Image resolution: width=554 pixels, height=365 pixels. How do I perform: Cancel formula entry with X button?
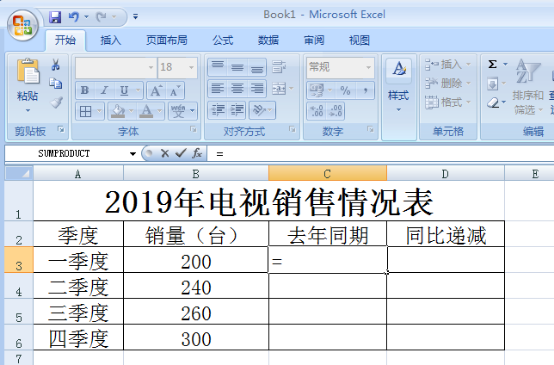(x=165, y=153)
